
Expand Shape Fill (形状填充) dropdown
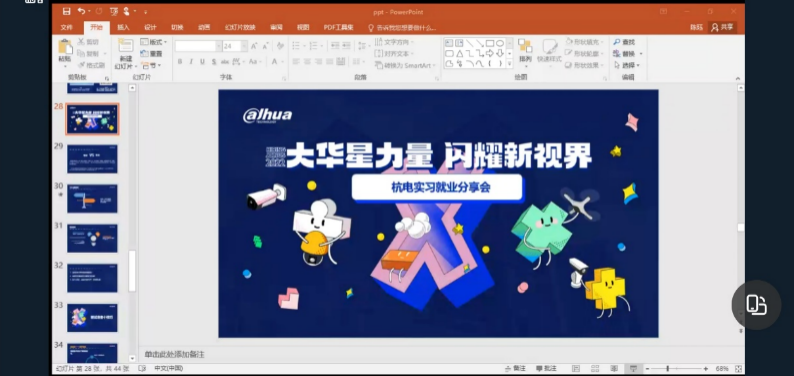[584, 42]
